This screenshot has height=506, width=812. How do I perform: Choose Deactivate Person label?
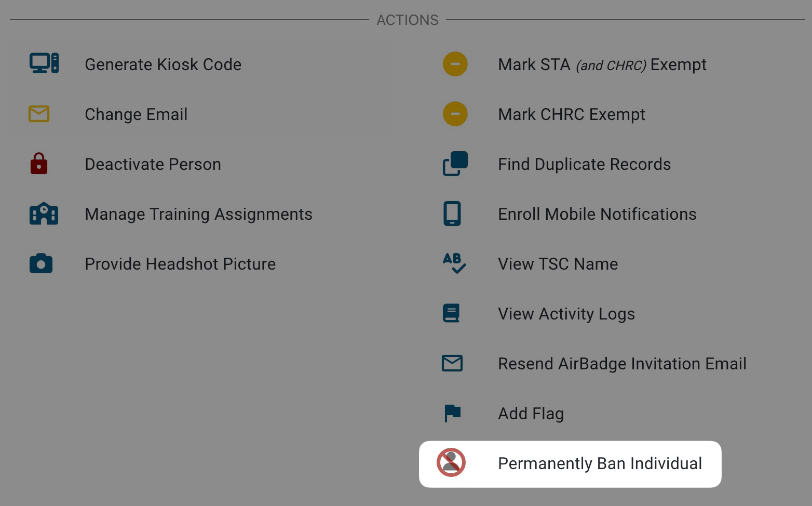pyautogui.click(x=153, y=164)
